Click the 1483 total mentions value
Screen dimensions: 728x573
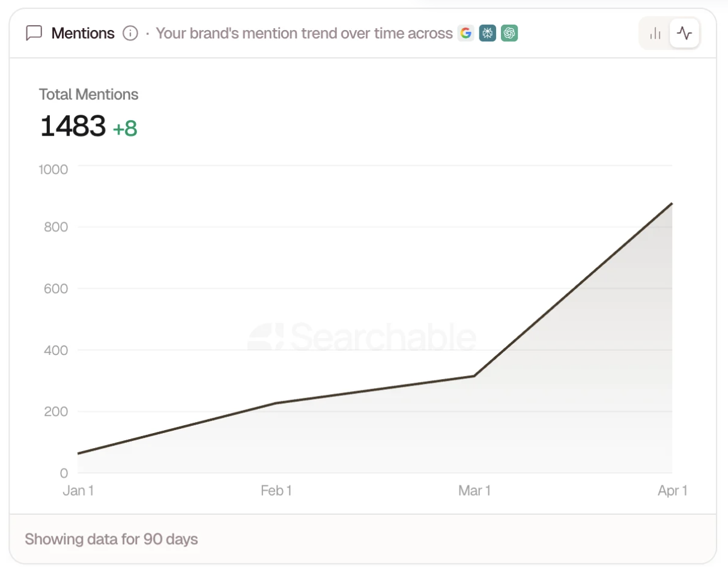click(73, 127)
